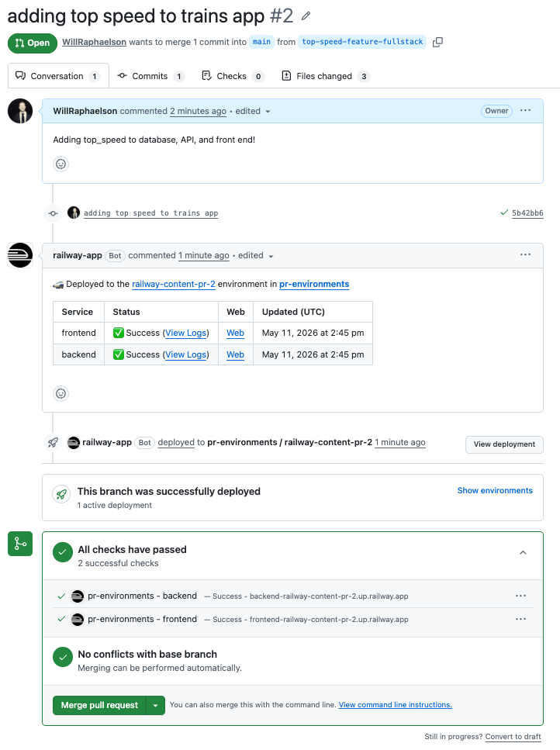The image size is (560, 750).
Task: Click the rocket icon in deployment timeline event
Action: click(x=53, y=442)
